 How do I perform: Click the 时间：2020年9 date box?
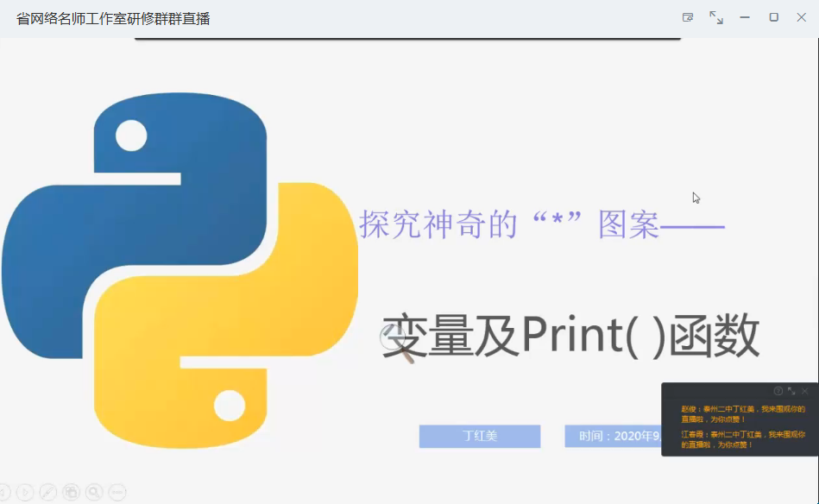pyautogui.click(x=614, y=436)
